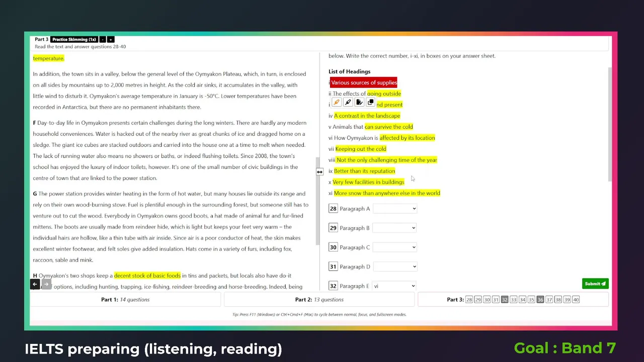Jump to question 30 in navigator
Viewport: 644px width, 362px height.
487,300
